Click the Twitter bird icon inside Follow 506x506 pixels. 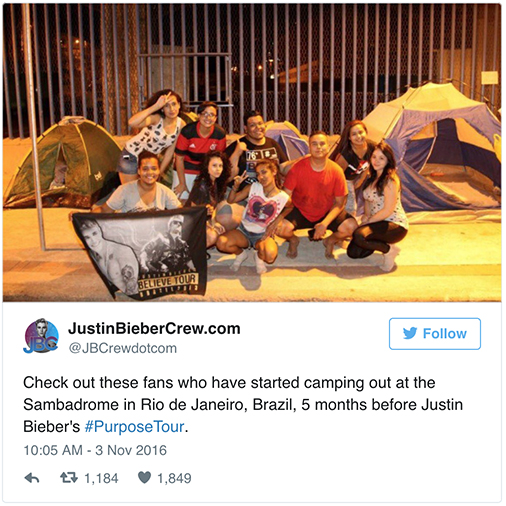[410, 333]
